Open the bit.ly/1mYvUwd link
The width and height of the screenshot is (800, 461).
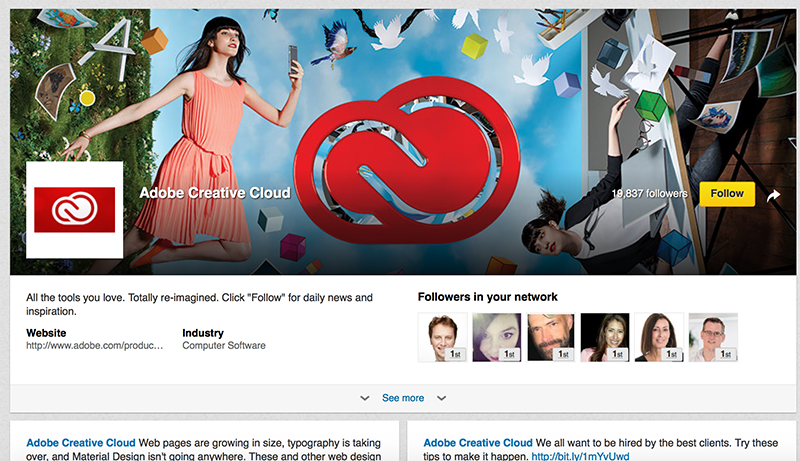(x=580, y=456)
